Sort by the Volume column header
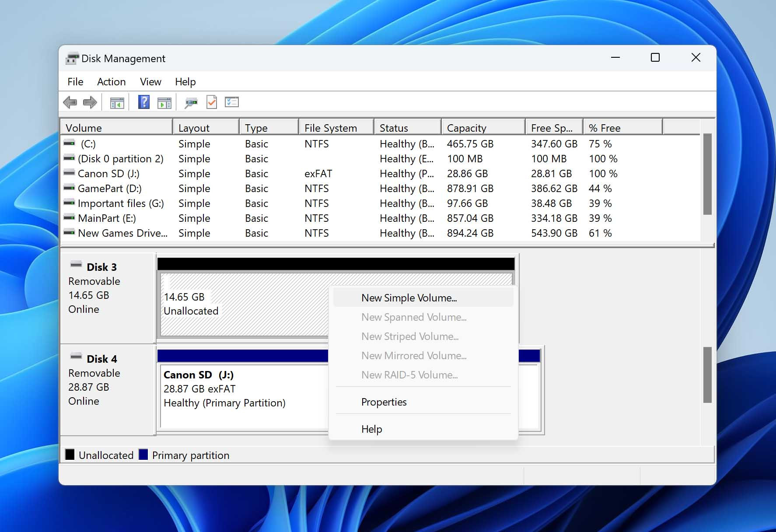This screenshot has width=776, height=532. 116,128
